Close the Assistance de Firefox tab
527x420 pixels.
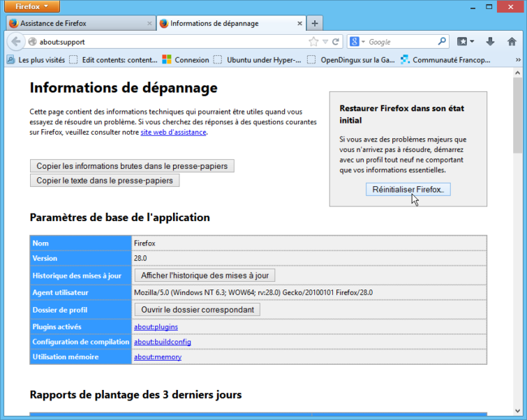tap(149, 23)
